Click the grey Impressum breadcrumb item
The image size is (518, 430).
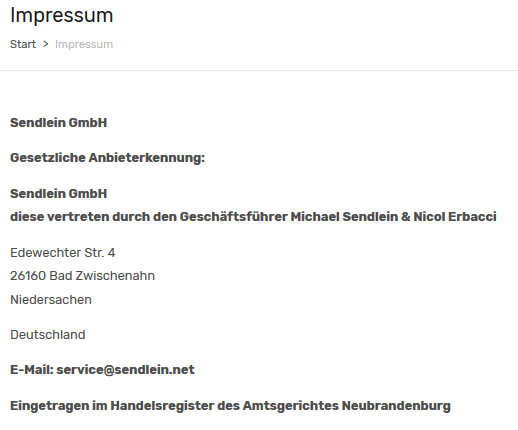(x=84, y=44)
